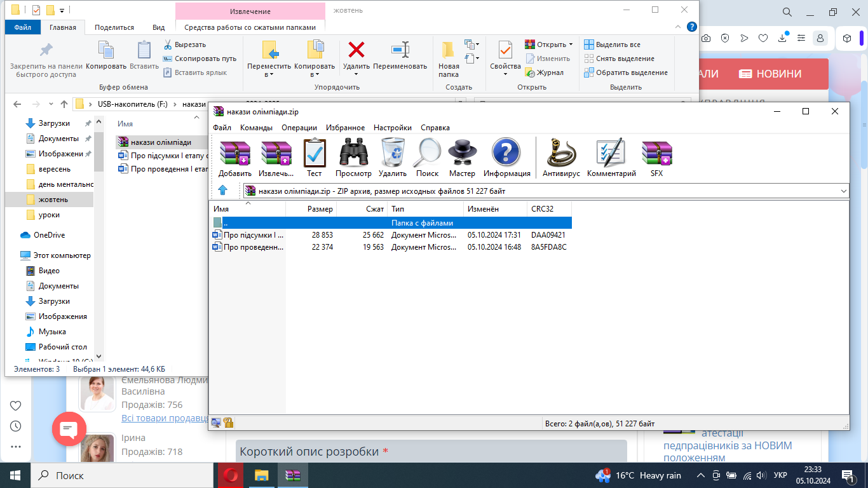The height and width of the screenshot is (488, 868).
Task: Open the WinRAR Справка menu
Action: (x=435, y=128)
